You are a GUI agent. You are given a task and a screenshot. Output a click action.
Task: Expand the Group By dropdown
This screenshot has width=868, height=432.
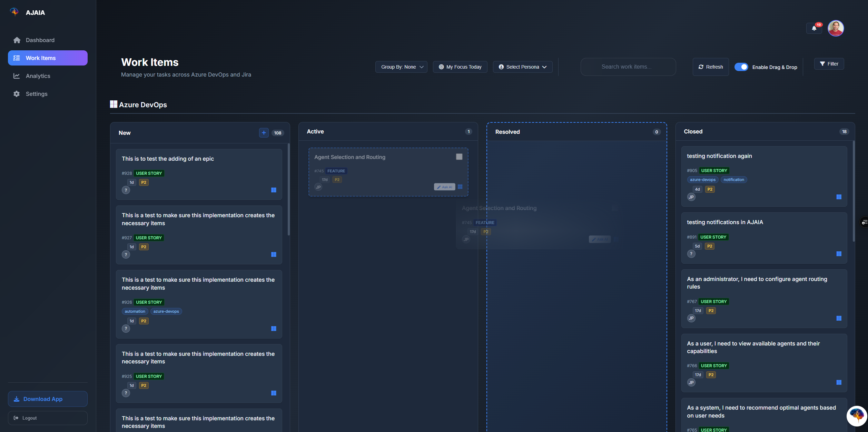point(401,67)
